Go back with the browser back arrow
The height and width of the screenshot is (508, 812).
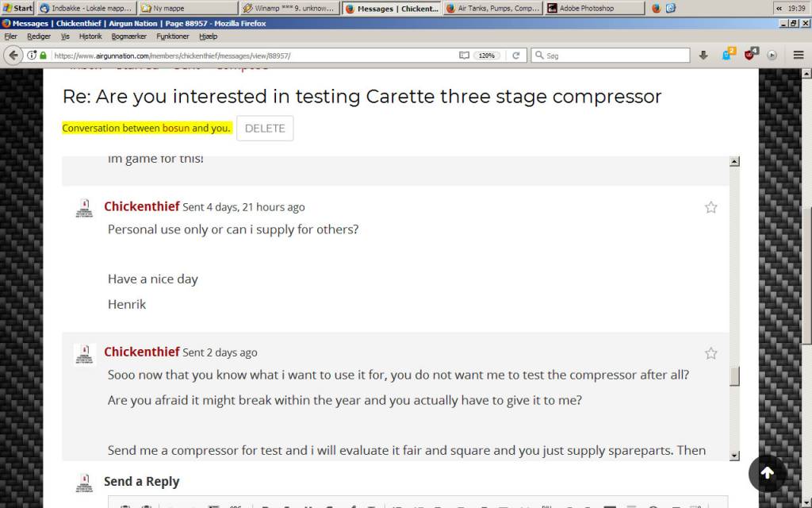click(13, 55)
